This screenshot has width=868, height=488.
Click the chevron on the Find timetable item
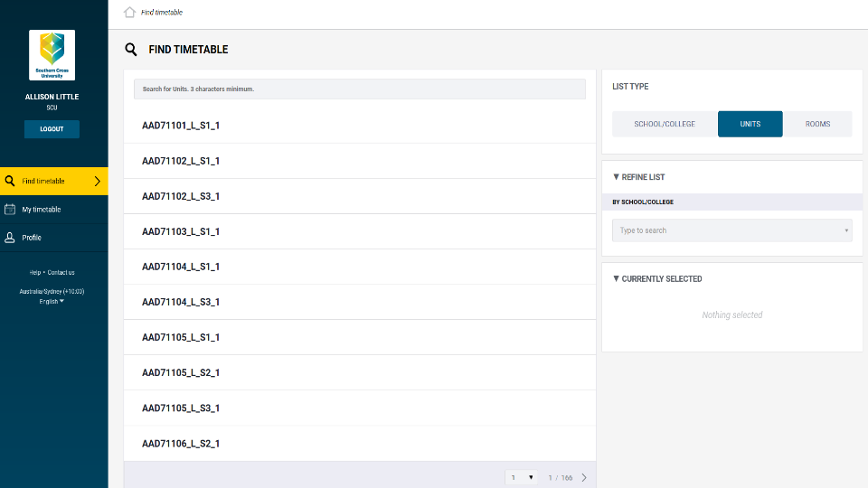(x=98, y=181)
